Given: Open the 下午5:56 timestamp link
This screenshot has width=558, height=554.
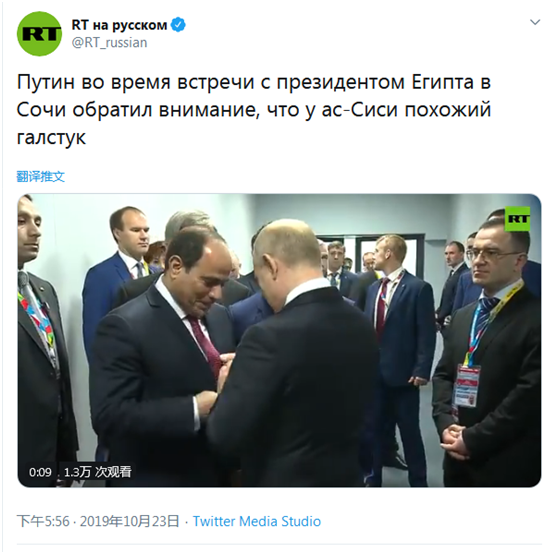Looking at the screenshot, I should pos(43,521).
